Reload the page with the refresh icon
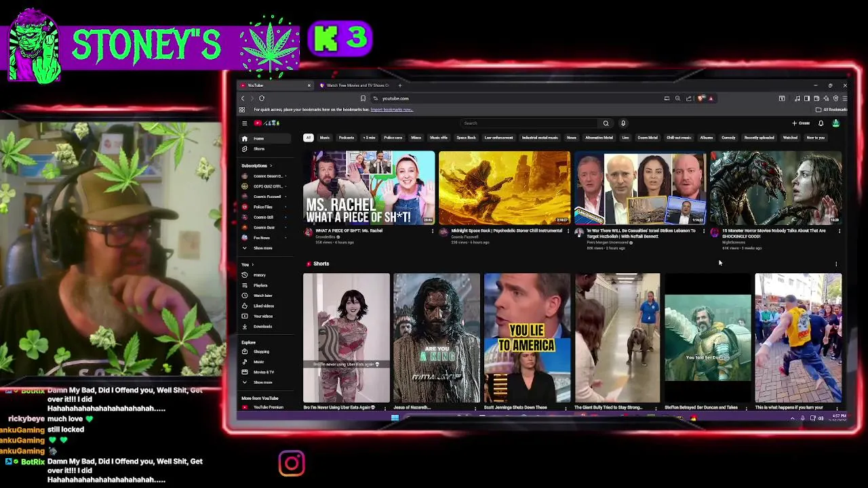868x488 pixels. point(262,98)
